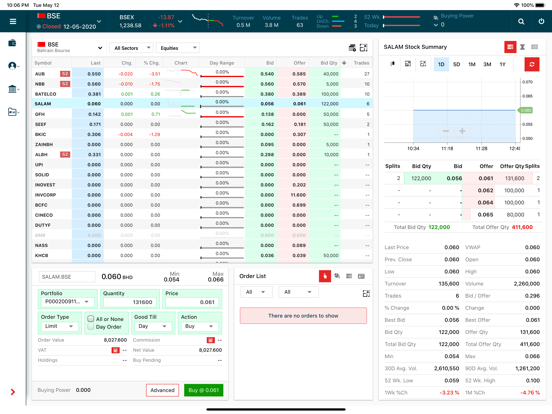552x414 pixels.
Task: Select the BATELCO row in watchlist
Action: click(202, 94)
